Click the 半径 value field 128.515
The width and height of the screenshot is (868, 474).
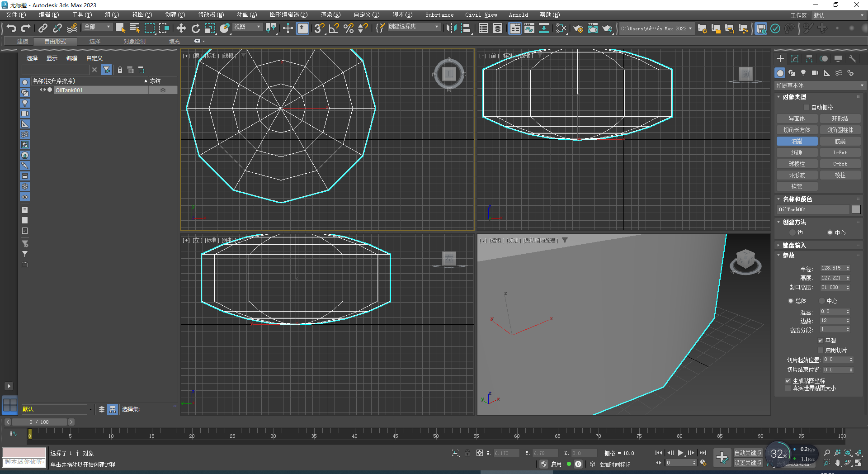(832, 268)
